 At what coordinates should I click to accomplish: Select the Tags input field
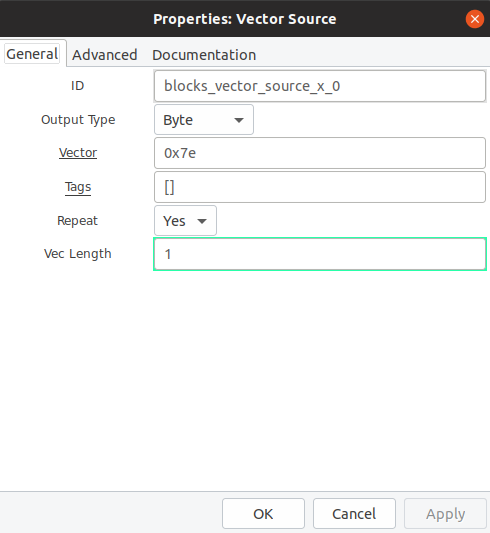[x=320, y=187]
